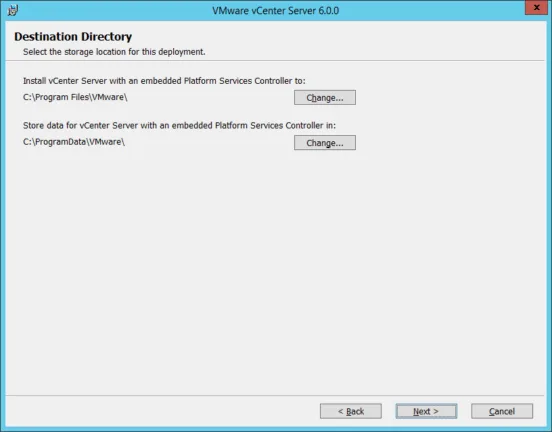Change the vCenter Server install directory
552x432 pixels.
325,98
